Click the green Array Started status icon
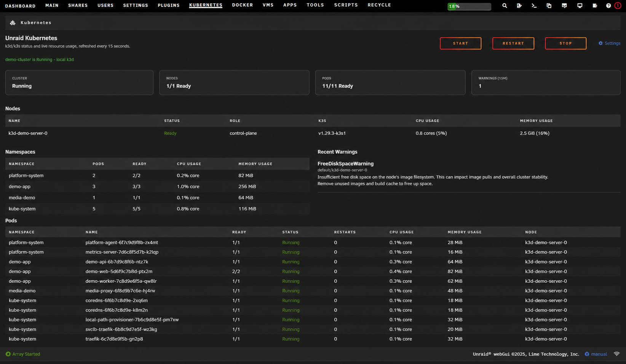 (8, 354)
